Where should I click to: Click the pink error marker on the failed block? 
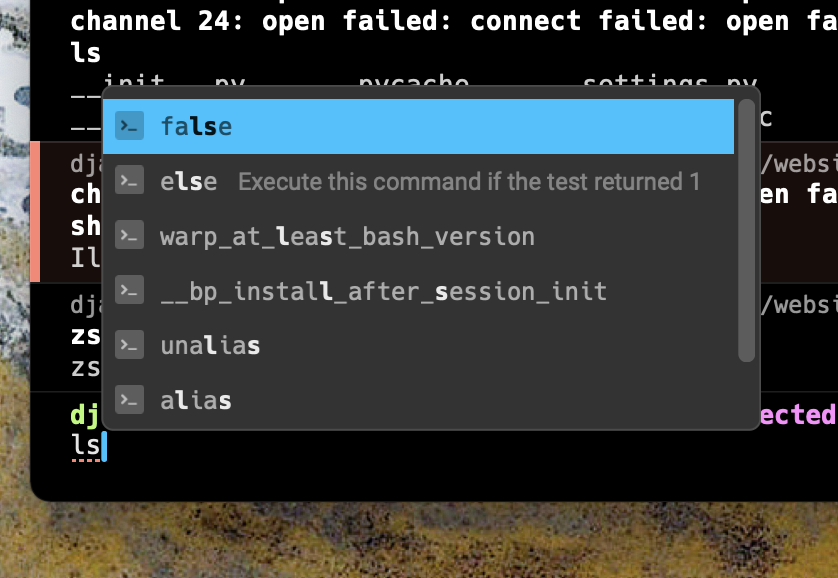(38, 210)
